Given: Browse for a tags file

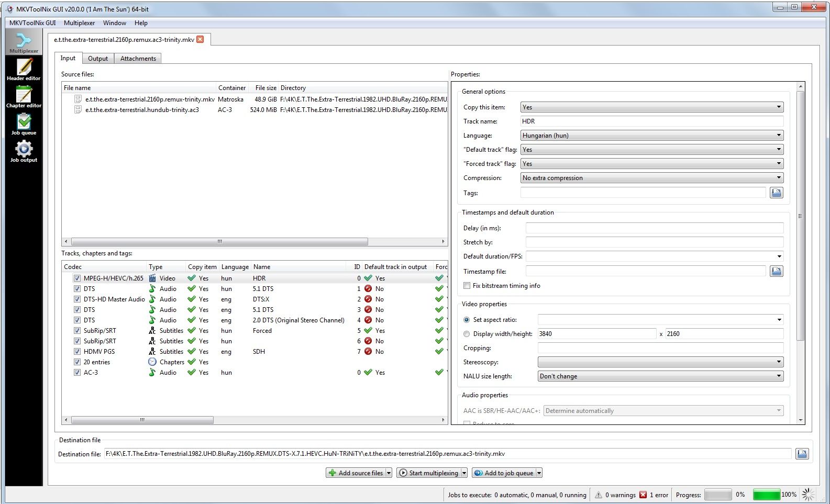Looking at the screenshot, I should coord(776,193).
